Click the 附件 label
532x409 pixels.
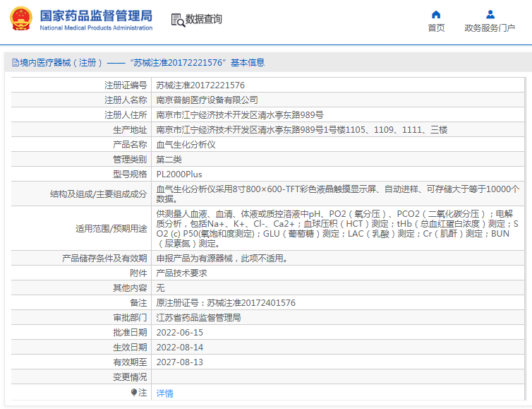[138, 273]
